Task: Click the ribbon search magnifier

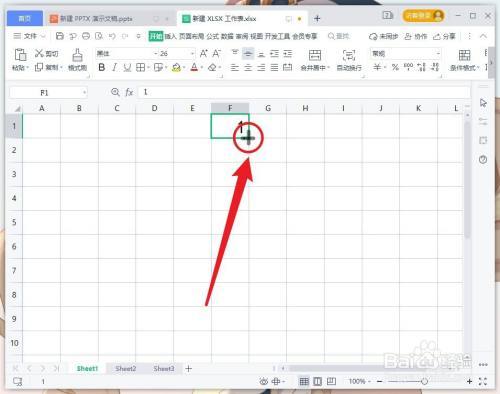Action: click(x=331, y=36)
